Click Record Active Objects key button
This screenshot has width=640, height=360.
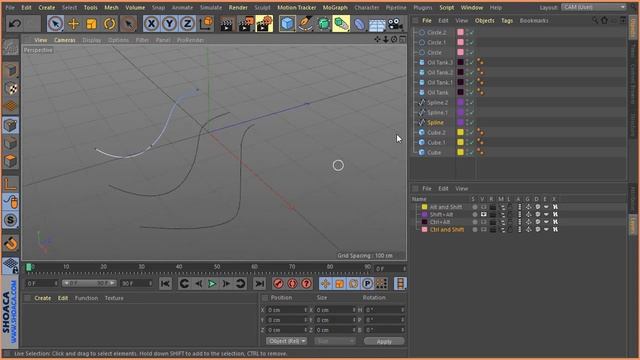278,283
